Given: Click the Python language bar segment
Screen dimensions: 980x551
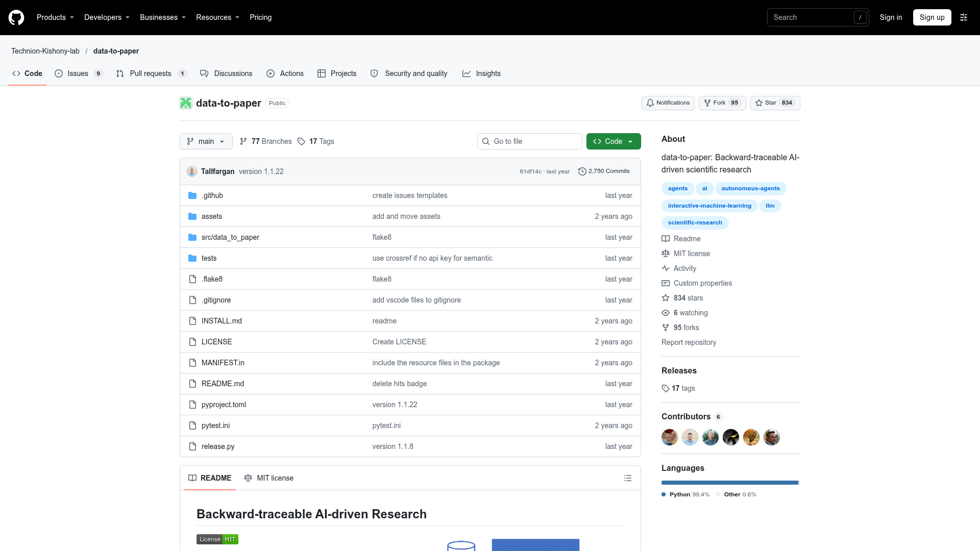Looking at the screenshot, I should pyautogui.click(x=729, y=483).
